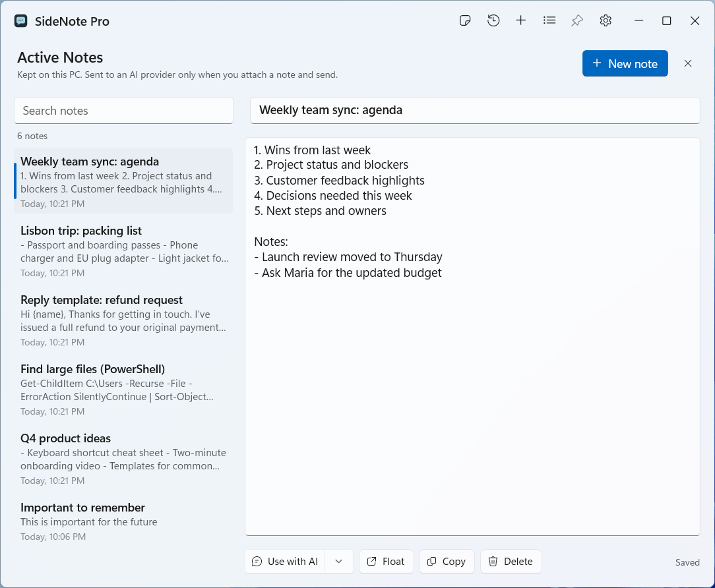Image resolution: width=715 pixels, height=588 pixels.
Task: Click the 'Notes:' line in the note body
Action: pos(271,241)
